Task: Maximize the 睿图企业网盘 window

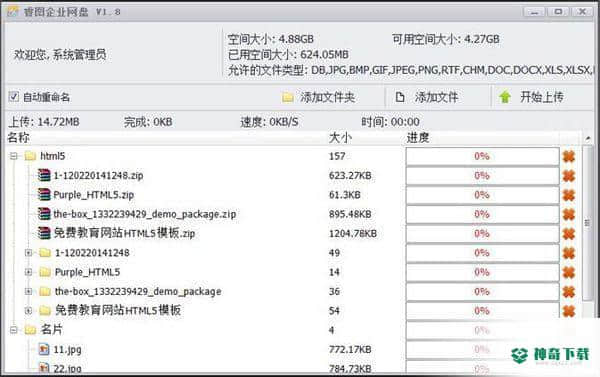Action: point(558,12)
